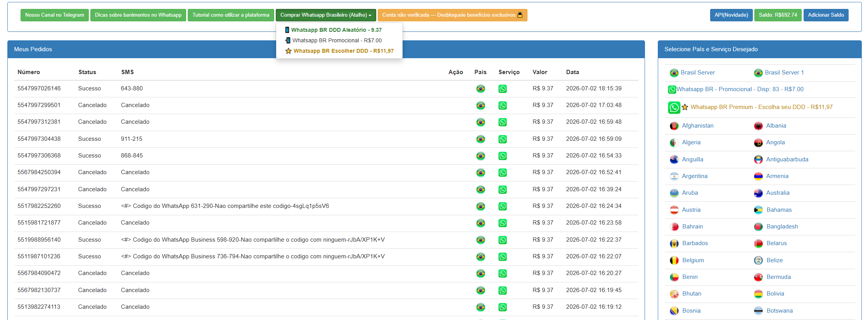Click the Algeria flag icon
The image size is (868, 320).
point(674,143)
